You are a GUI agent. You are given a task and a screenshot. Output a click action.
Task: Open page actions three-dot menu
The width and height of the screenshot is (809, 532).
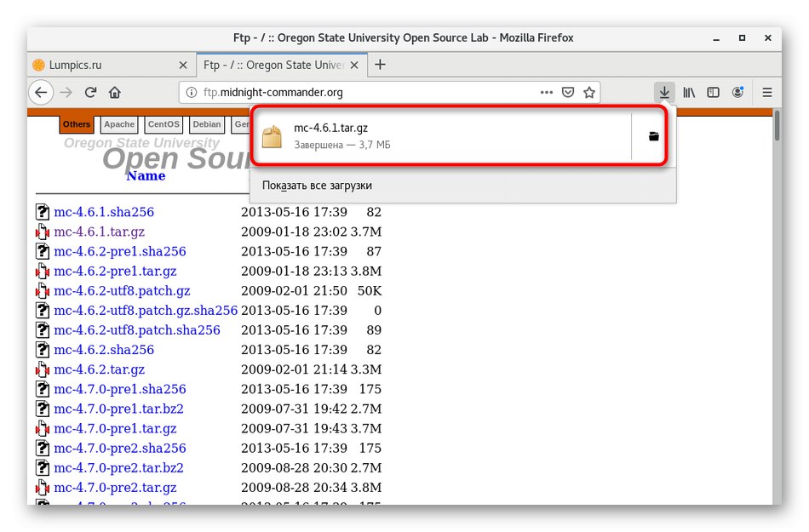pyautogui.click(x=547, y=93)
